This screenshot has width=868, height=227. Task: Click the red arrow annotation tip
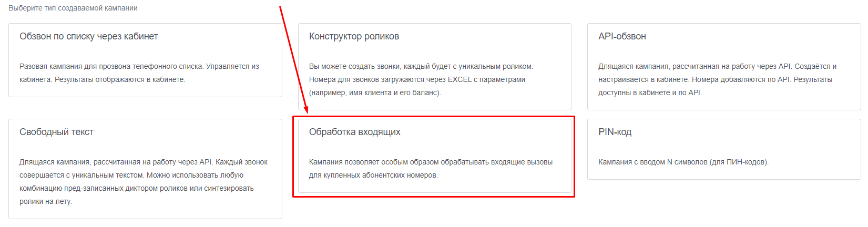pos(307,112)
